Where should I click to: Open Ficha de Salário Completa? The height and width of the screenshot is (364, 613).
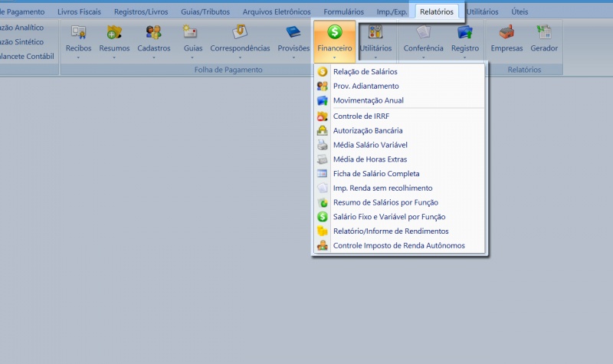point(375,174)
